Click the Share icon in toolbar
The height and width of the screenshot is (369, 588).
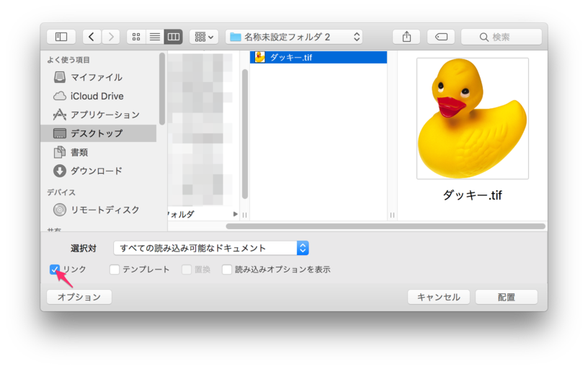[x=406, y=37]
